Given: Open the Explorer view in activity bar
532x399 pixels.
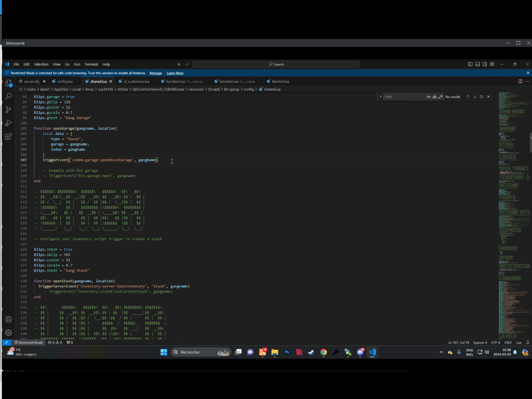Looking at the screenshot, I should (8, 83).
